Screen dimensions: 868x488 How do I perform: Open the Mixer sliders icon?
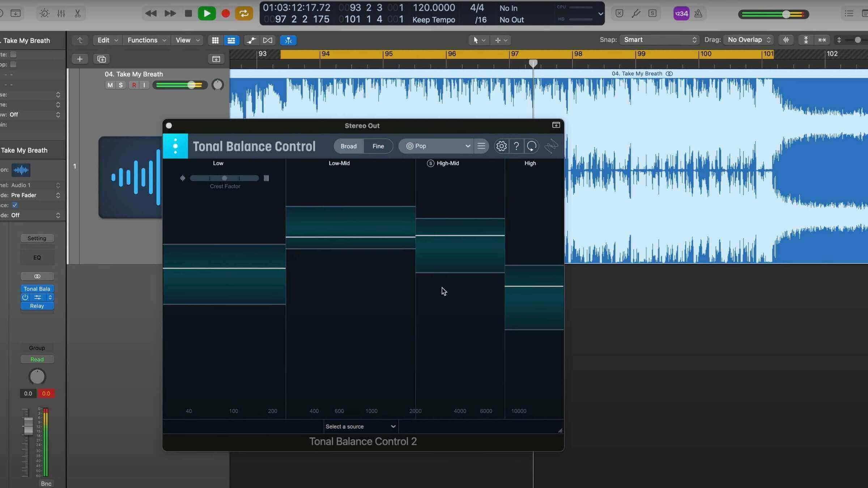[61, 13]
